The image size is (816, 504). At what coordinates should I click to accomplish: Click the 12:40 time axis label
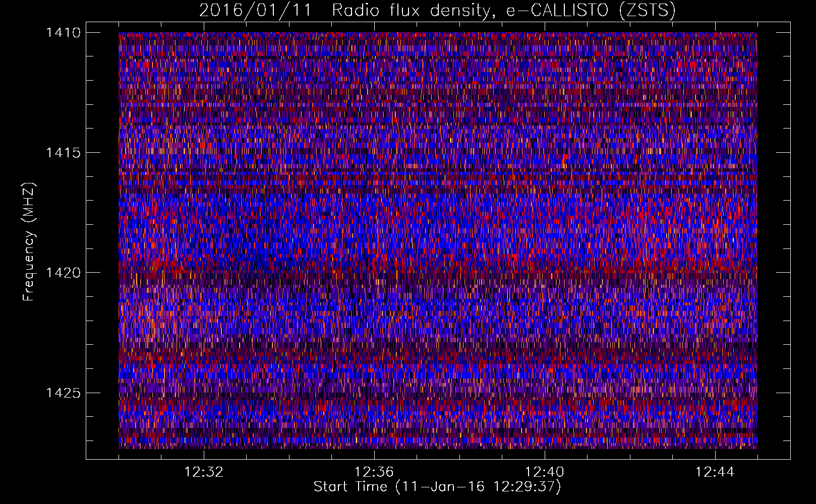click(x=545, y=472)
